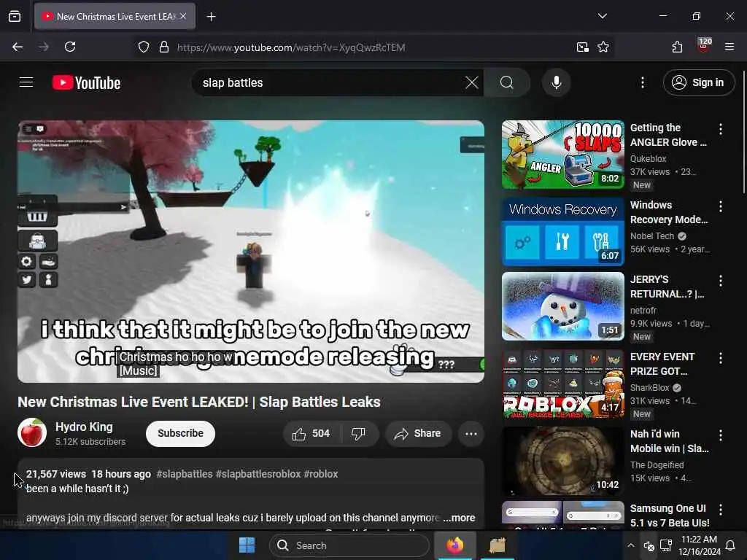
Task: Switch to Firefox in the taskbar
Action: point(455,545)
